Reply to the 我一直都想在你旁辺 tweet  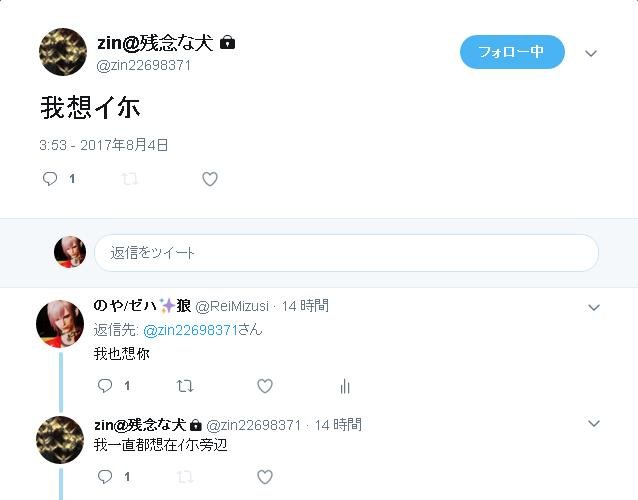point(105,476)
